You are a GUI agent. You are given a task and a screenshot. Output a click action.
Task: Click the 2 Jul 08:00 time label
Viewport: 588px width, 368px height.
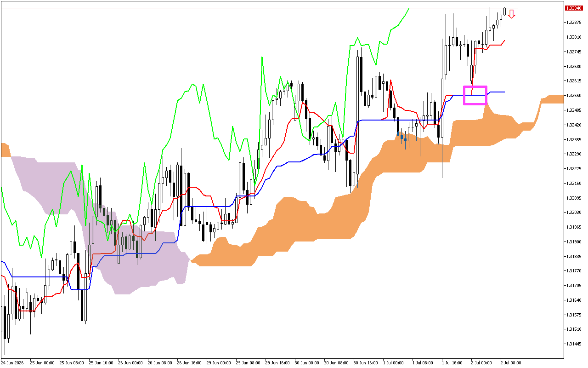512,362
